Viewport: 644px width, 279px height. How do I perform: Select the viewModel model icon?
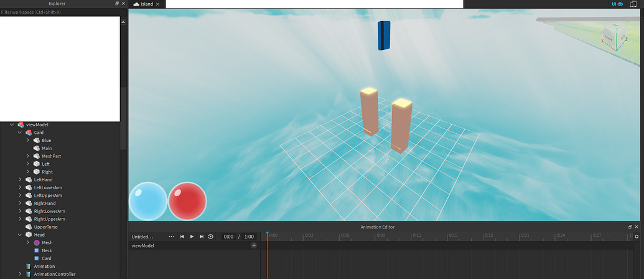[21, 125]
